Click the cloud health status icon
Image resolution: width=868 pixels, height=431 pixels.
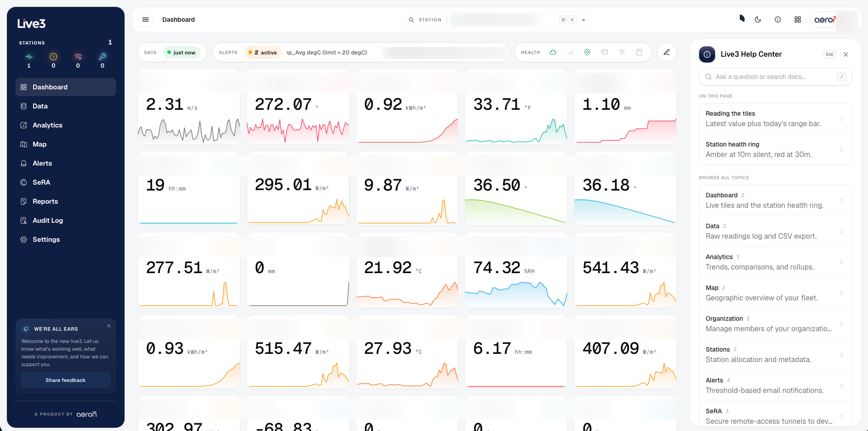pyautogui.click(x=553, y=52)
